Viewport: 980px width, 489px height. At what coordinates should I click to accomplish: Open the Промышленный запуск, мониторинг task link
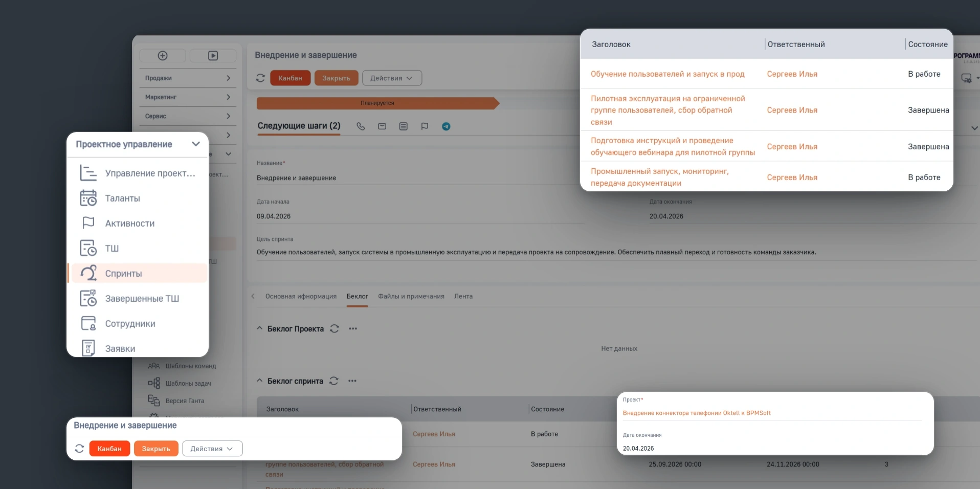click(x=660, y=177)
